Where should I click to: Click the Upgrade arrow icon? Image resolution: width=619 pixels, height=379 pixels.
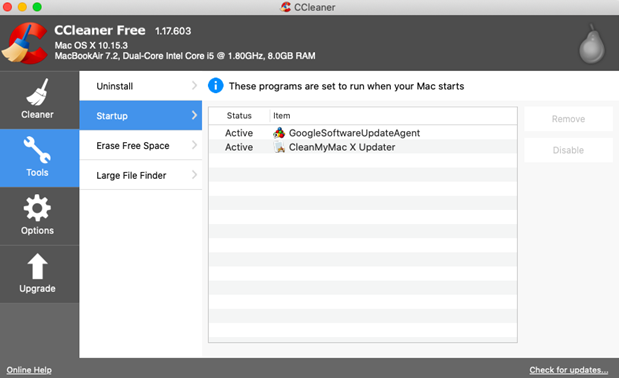click(x=37, y=266)
